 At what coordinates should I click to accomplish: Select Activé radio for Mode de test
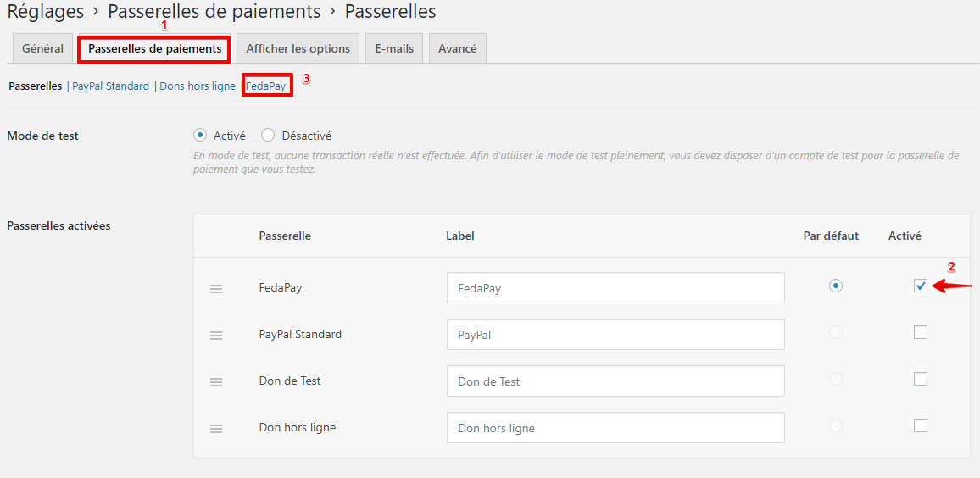click(x=200, y=135)
